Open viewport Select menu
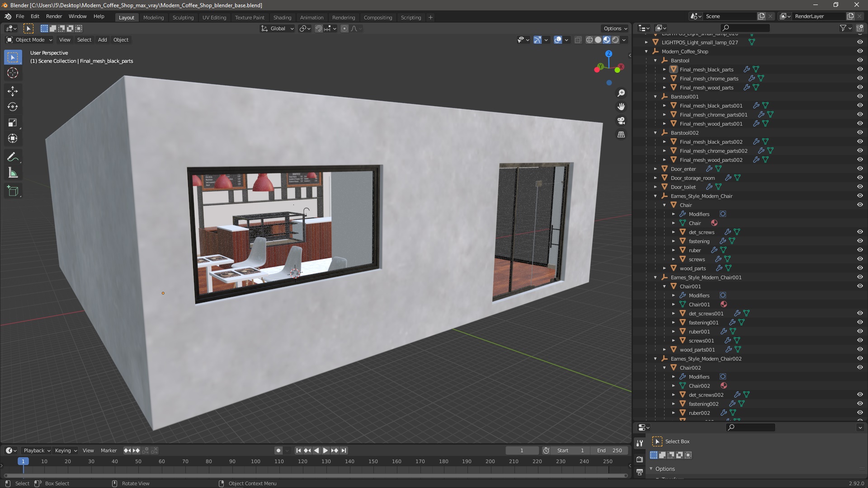 84,40
